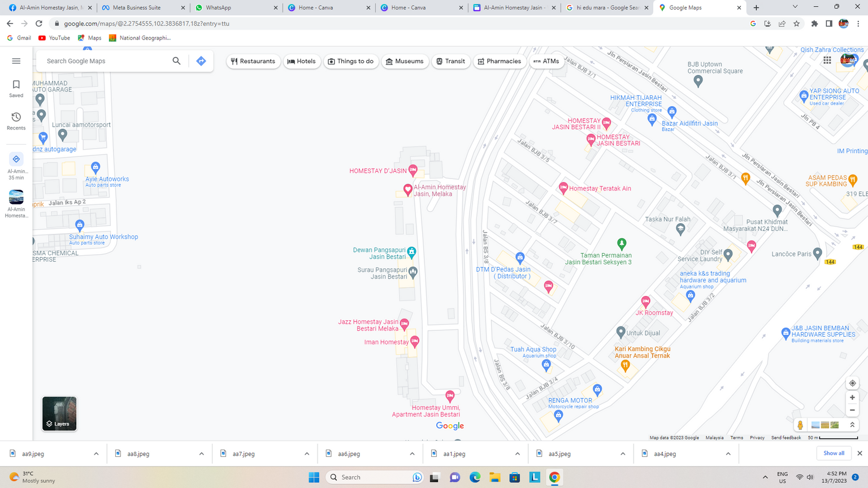The image size is (868, 488).
Task: Open the Windows Start menu
Action: click(x=314, y=477)
